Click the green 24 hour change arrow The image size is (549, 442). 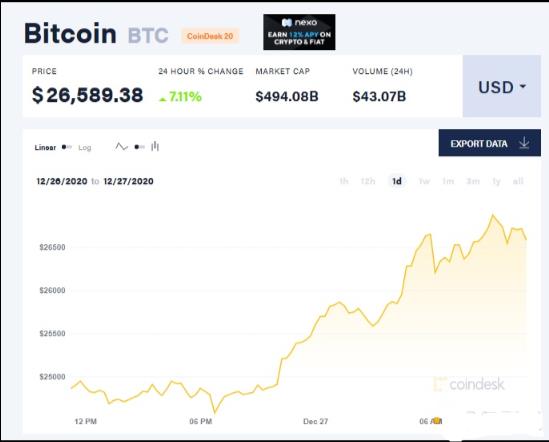coord(162,99)
